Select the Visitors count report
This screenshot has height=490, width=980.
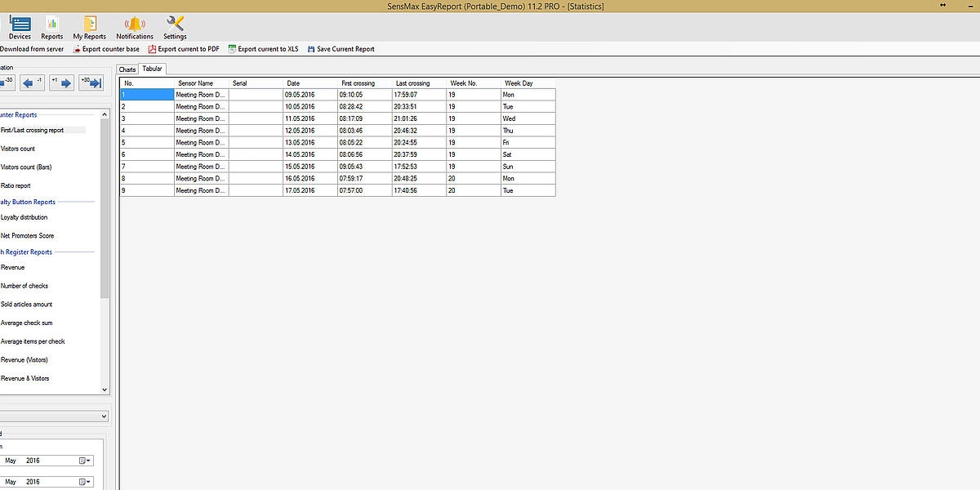tap(18, 149)
